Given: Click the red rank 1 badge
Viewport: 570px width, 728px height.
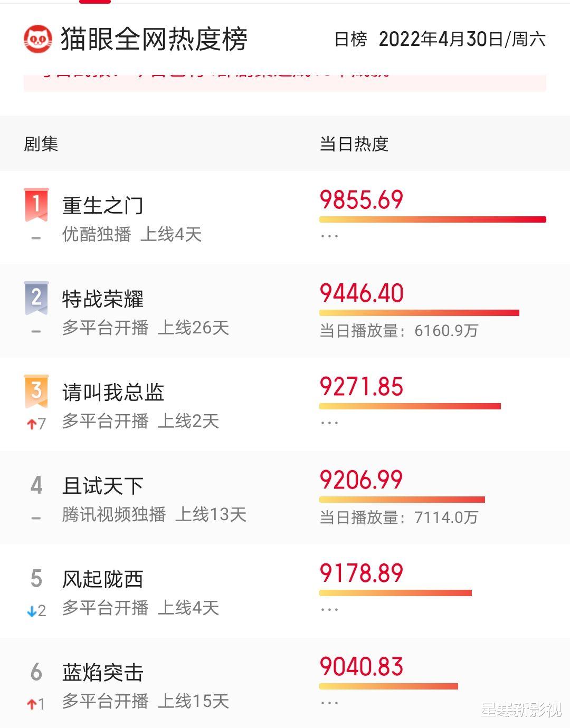Looking at the screenshot, I should [x=36, y=205].
